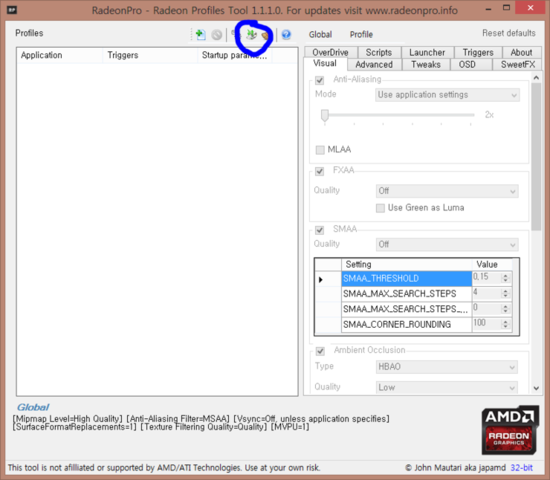Select the SMAA_MAX_SEARCH_STEPS setting row

coord(407,294)
